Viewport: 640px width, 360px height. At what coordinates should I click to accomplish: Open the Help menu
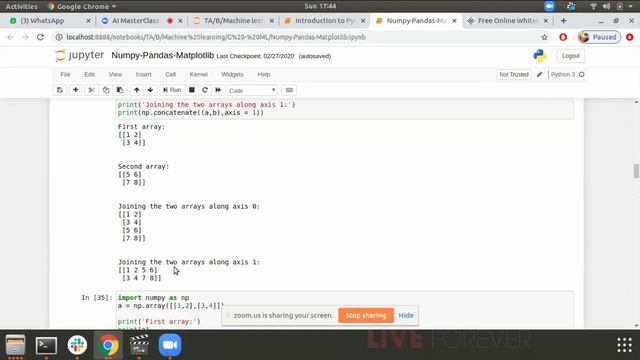tap(264, 74)
